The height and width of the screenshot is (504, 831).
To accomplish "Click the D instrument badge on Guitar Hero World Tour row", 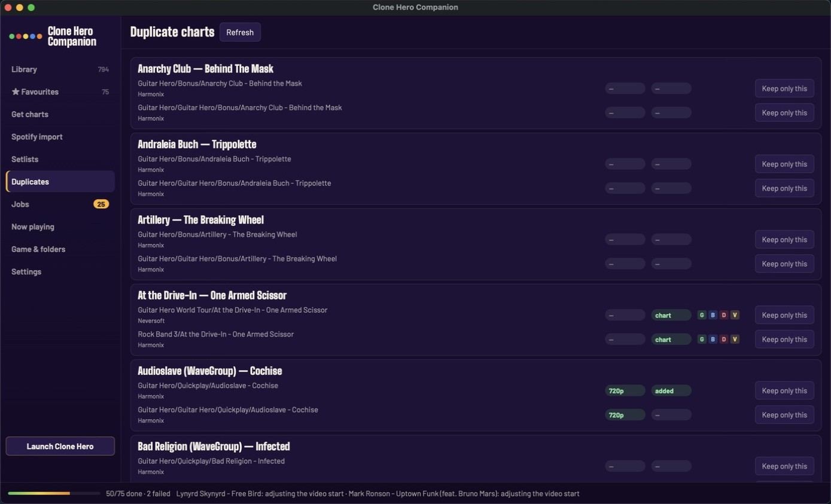I will pos(724,315).
